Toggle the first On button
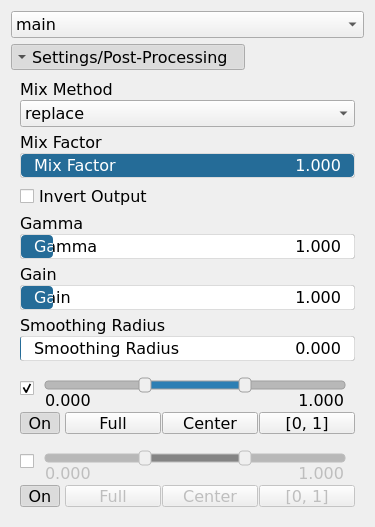The height and width of the screenshot is (527, 375). coord(40,423)
